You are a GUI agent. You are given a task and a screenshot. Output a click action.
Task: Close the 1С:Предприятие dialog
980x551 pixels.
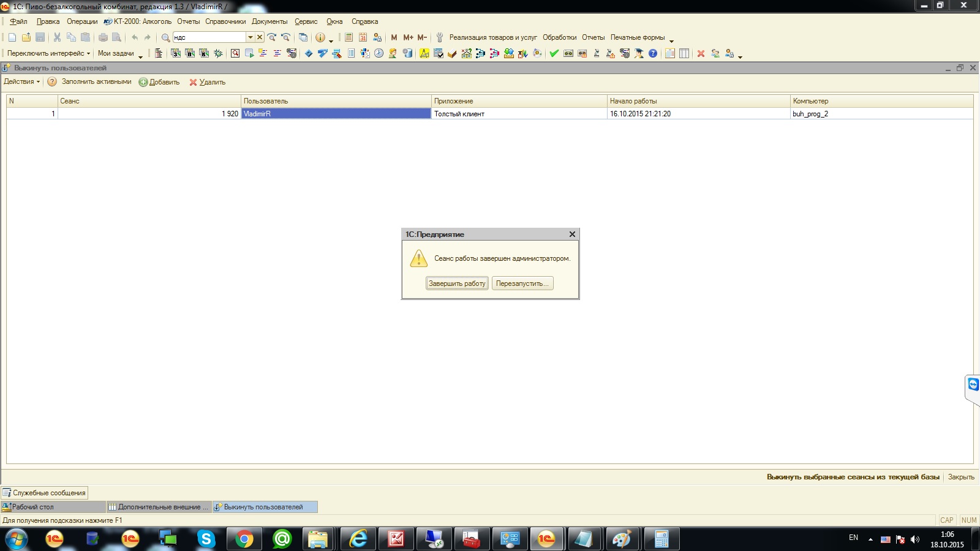point(572,234)
